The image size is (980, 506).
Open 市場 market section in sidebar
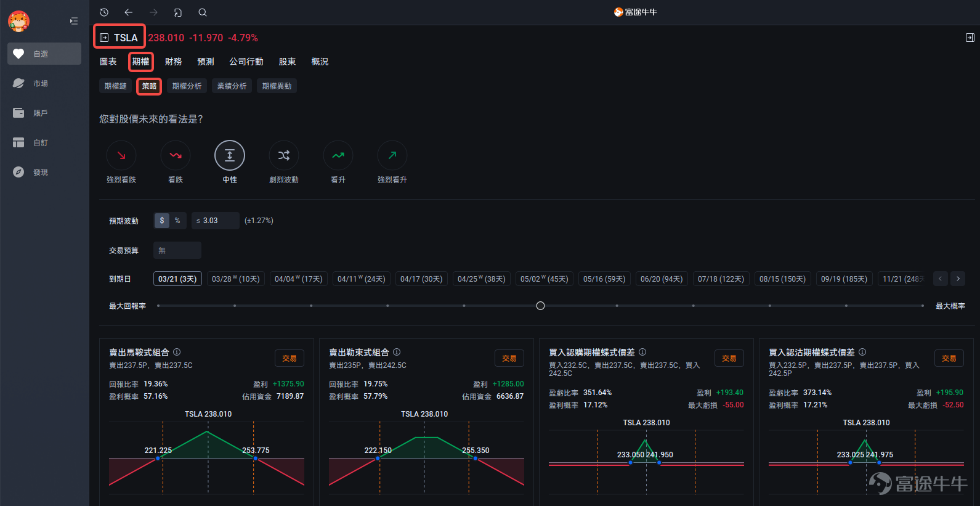tap(44, 83)
